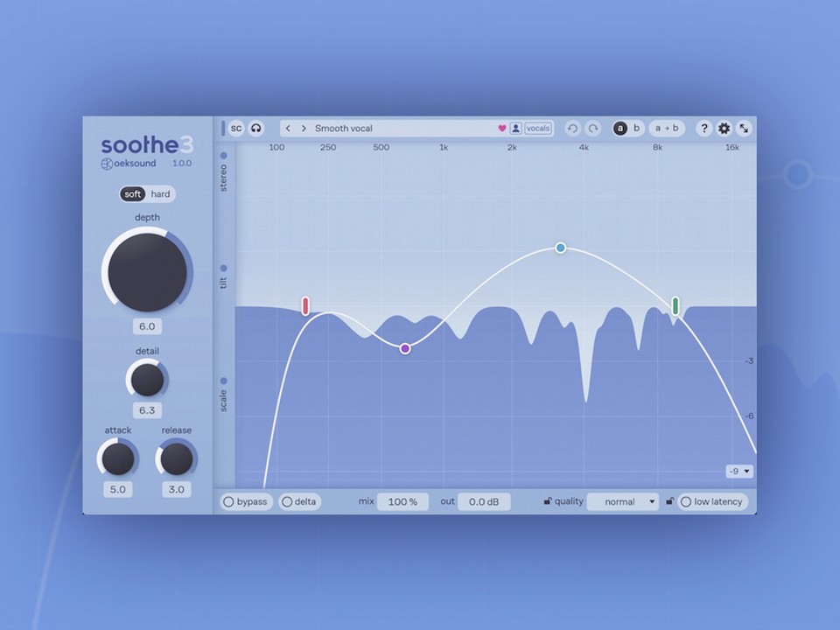Toggle the headphones listen icon
The width and height of the screenshot is (840, 630).
pyautogui.click(x=256, y=129)
